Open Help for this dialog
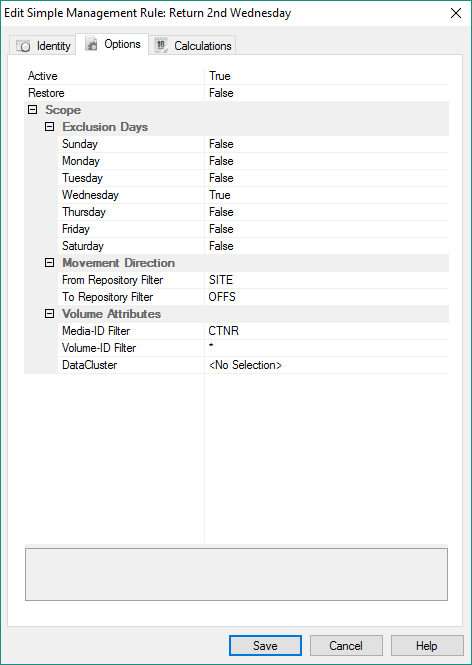The width and height of the screenshot is (472, 665). click(x=427, y=645)
